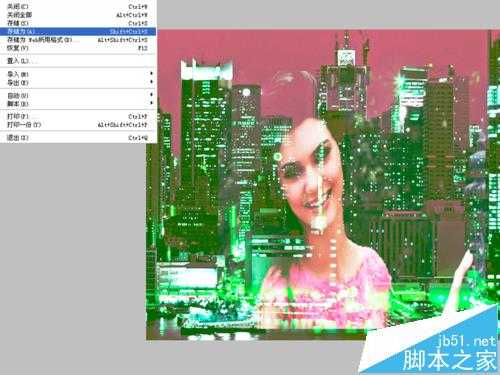Open 存储为 Web所用格式 save for web option
The width and height of the screenshot is (500, 375).
click(x=78, y=40)
